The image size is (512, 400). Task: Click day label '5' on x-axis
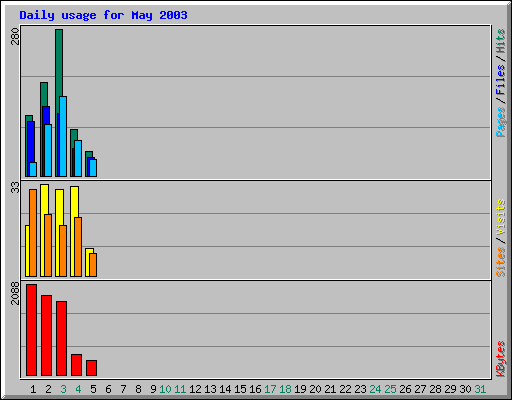tap(93, 389)
